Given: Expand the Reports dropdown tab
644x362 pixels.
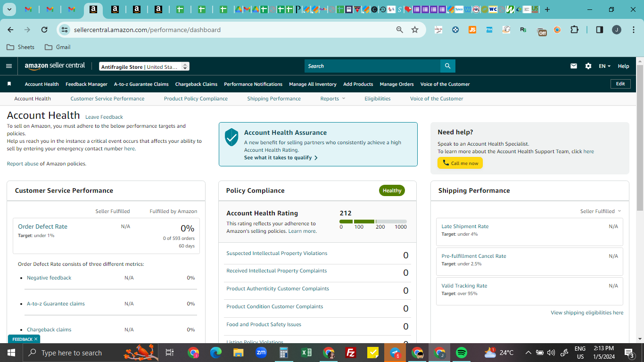Looking at the screenshot, I should click(x=332, y=99).
